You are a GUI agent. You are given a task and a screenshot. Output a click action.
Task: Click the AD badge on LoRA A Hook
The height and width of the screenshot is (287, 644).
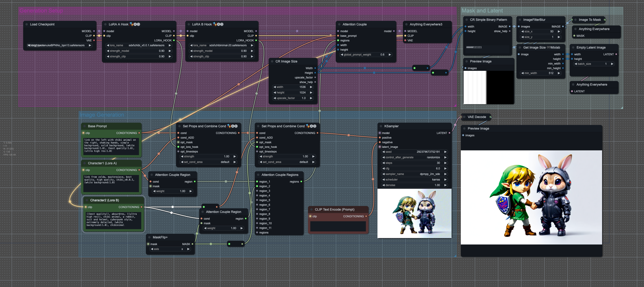click(137, 24)
